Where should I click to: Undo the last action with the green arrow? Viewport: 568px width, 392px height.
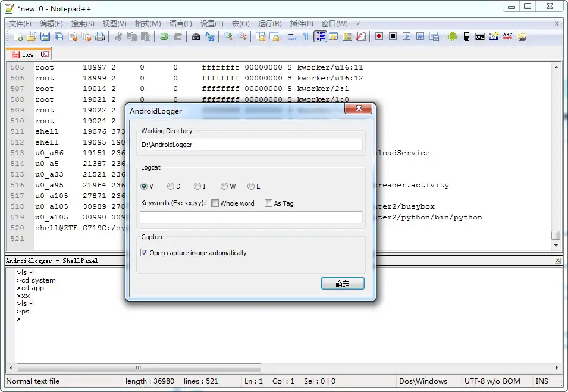click(164, 37)
